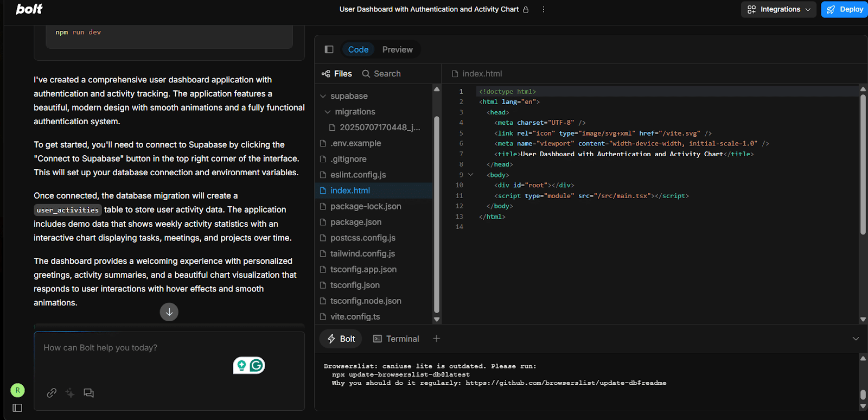Click the title tag line in code
This screenshot has height=420, width=868.
click(x=623, y=154)
